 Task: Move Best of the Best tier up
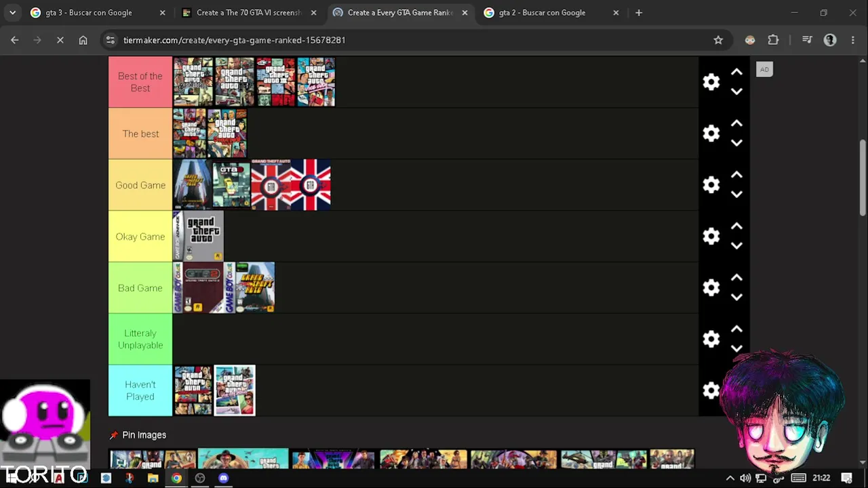coord(736,72)
